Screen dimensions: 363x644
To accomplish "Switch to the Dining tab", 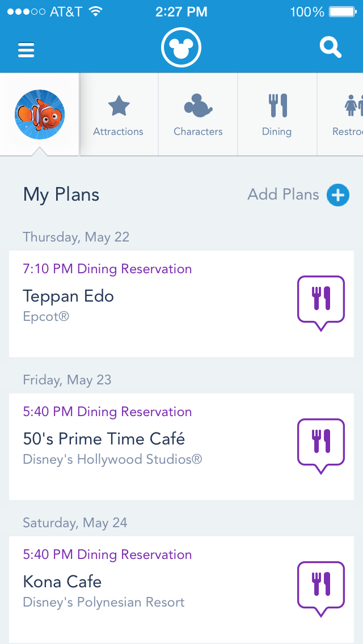I will tap(277, 115).
